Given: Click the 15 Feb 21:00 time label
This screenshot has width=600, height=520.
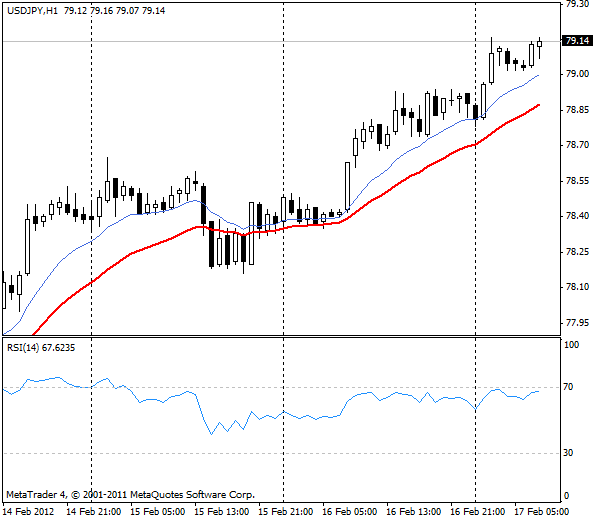Looking at the screenshot, I should tap(285, 512).
